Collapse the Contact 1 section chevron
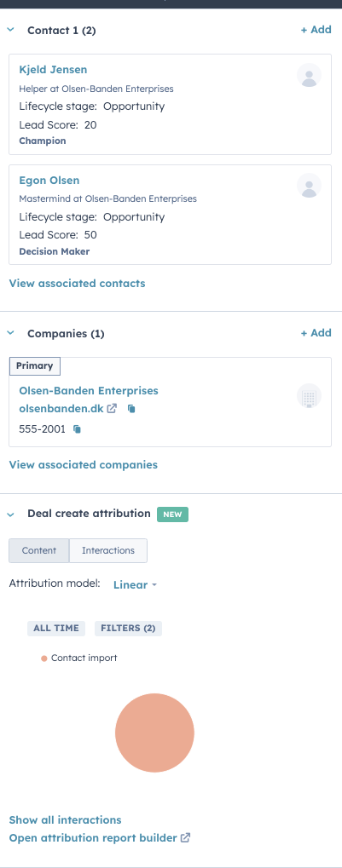Image resolution: width=342 pixels, height=868 pixels. point(10,30)
